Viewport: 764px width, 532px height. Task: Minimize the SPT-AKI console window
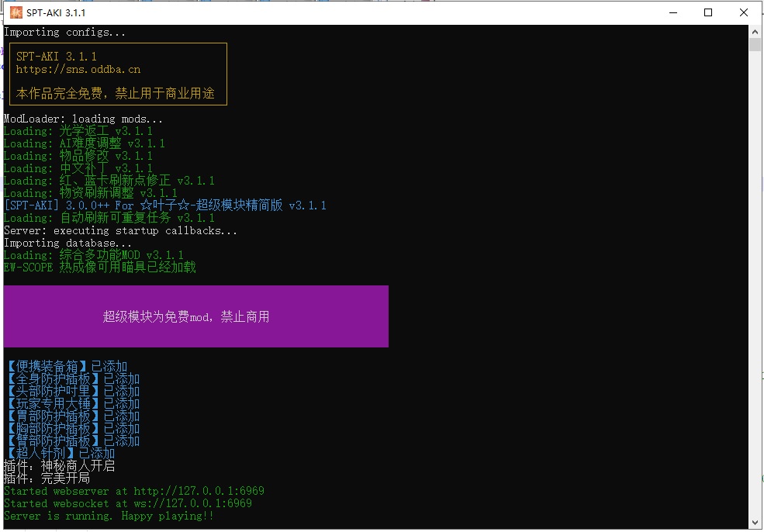(x=672, y=12)
